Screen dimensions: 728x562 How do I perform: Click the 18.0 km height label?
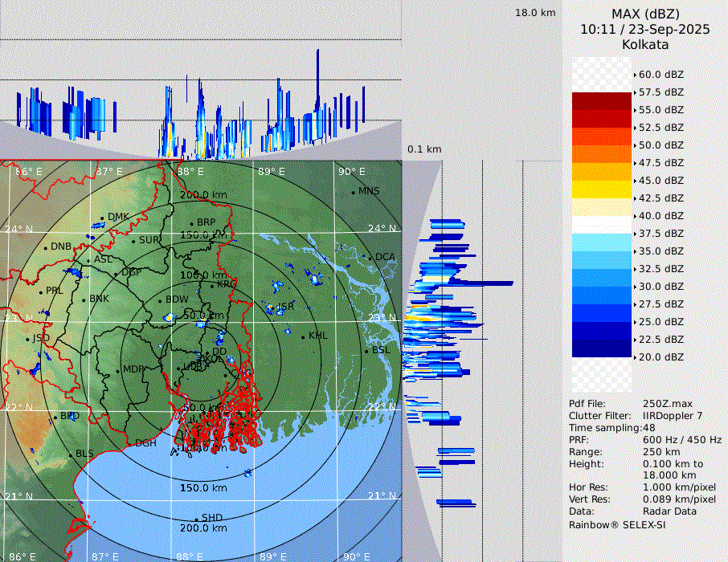pyautogui.click(x=535, y=13)
